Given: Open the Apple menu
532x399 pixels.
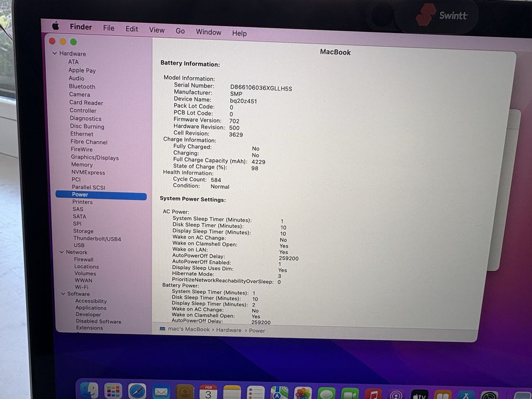Looking at the screenshot, I should click(x=55, y=26).
